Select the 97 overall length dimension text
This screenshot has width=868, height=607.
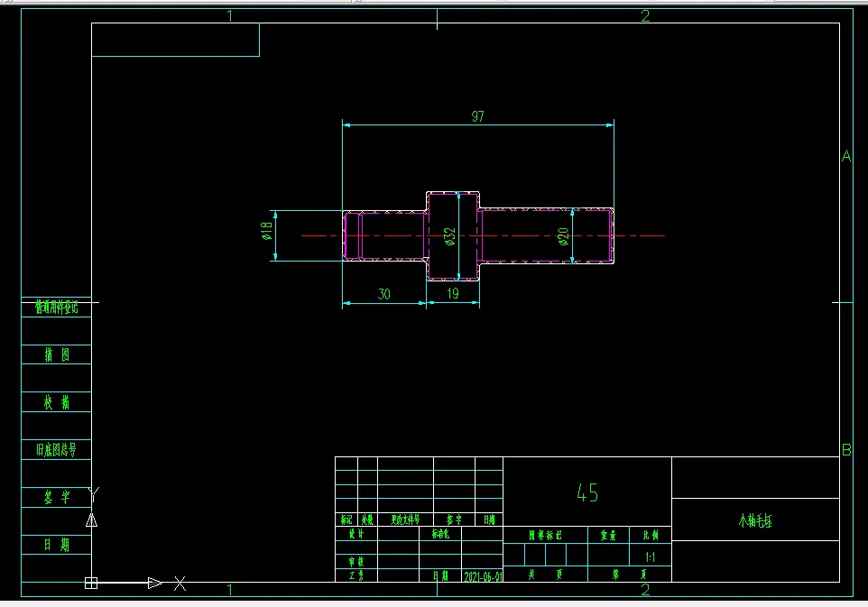477,116
